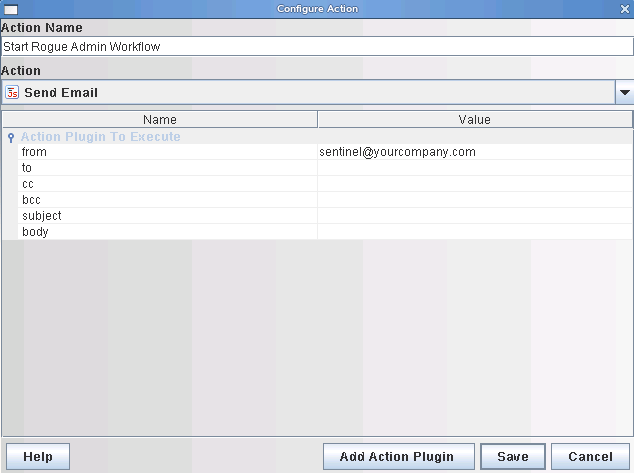Select the bcc value cell
Viewport: 634px width, 473px height.
point(475,200)
